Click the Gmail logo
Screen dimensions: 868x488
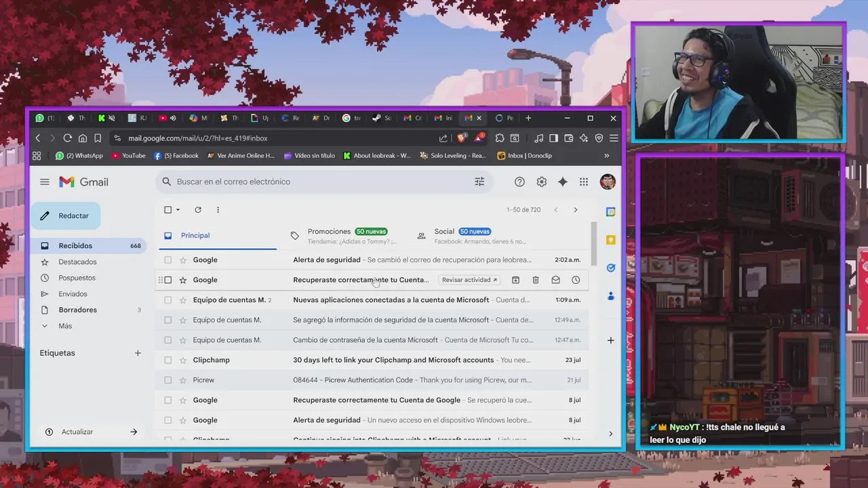(83, 182)
